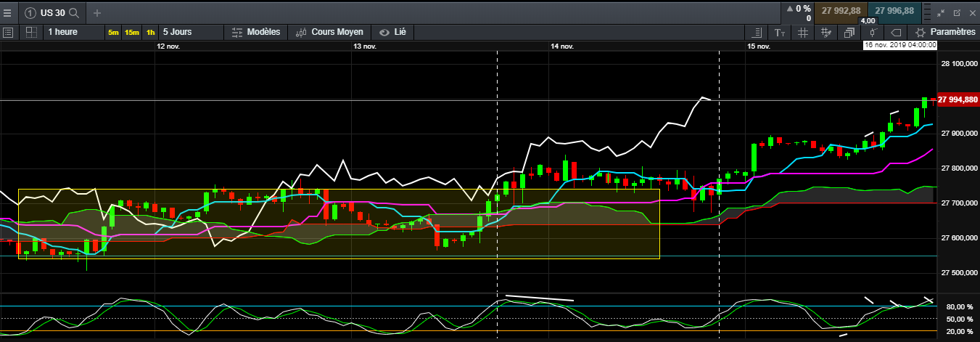Toggle the candlestick trade marker icon
The height and width of the screenshot is (342, 980).
873,33
